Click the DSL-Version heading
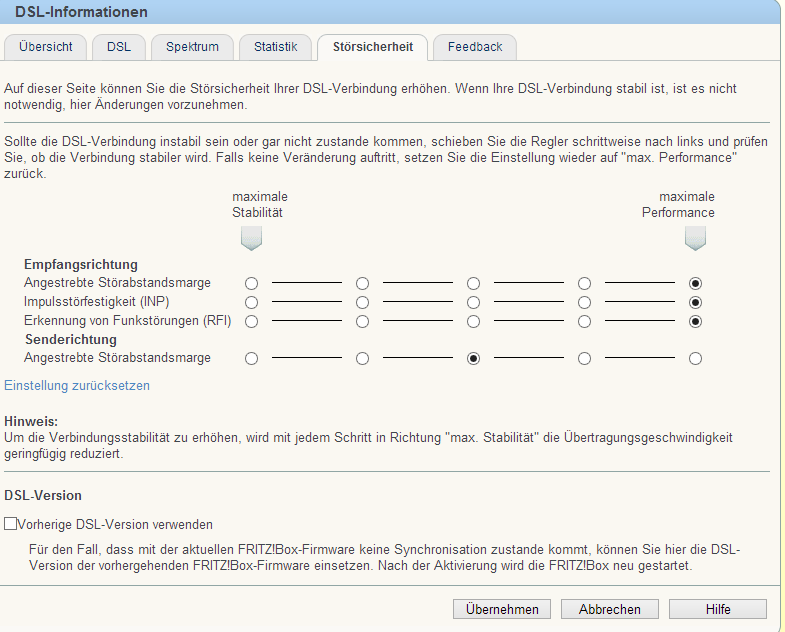 click(x=43, y=495)
